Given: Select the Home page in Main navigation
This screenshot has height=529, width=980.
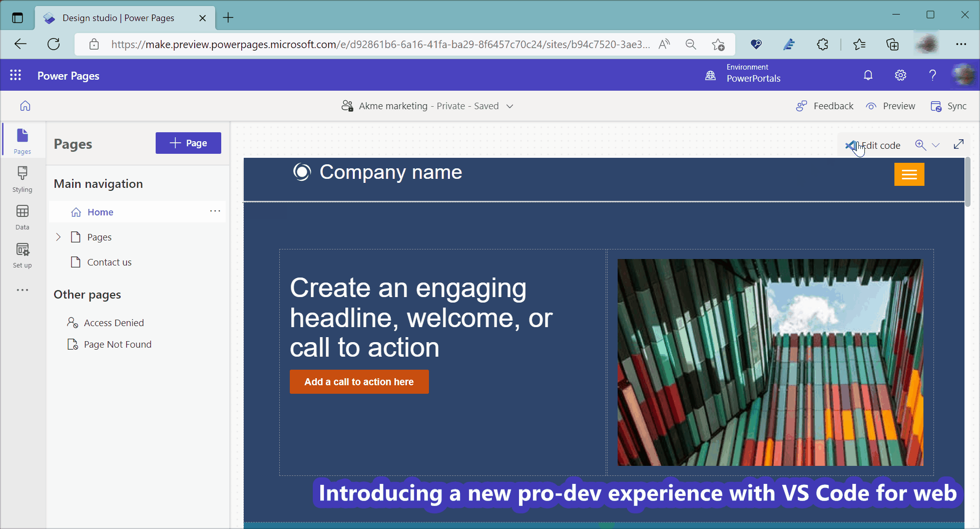Looking at the screenshot, I should [x=100, y=211].
